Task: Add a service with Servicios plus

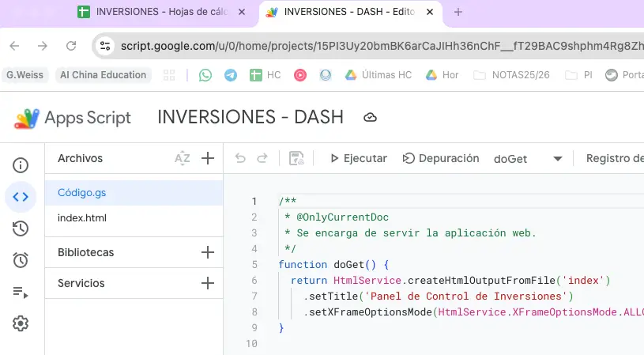Action: pyautogui.click(x=208, y=283)
